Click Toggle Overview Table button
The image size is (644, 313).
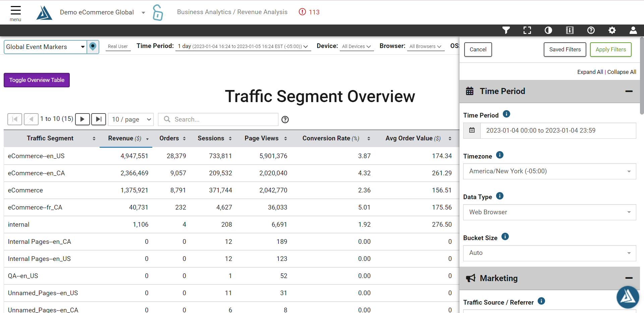37,80
